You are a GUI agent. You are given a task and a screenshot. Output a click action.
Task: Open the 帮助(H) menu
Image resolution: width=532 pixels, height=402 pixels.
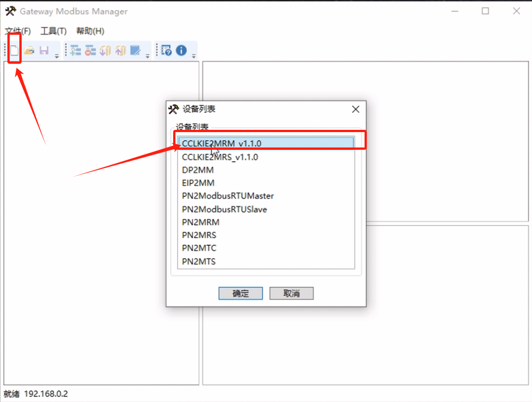pos(90,31)
